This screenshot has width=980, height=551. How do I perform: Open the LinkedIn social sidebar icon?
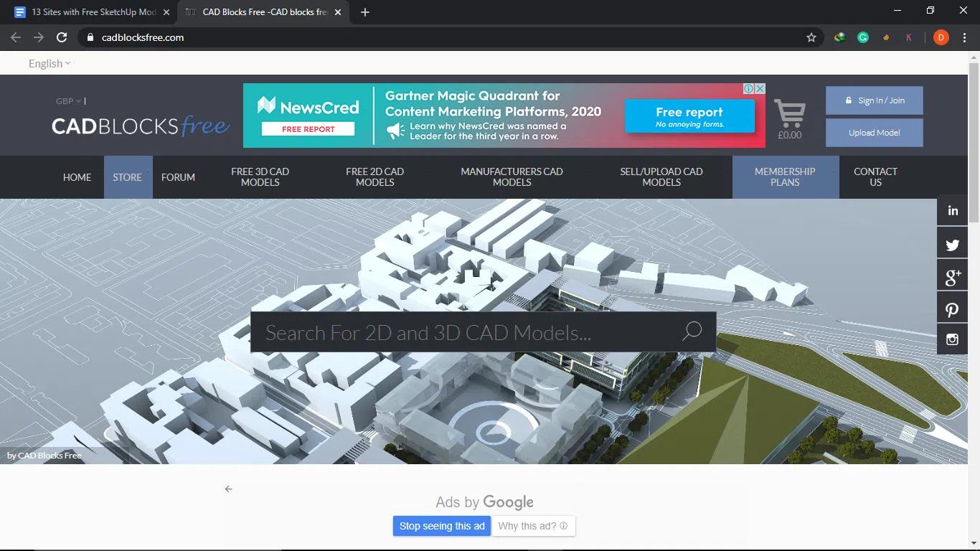click(952, 210)
